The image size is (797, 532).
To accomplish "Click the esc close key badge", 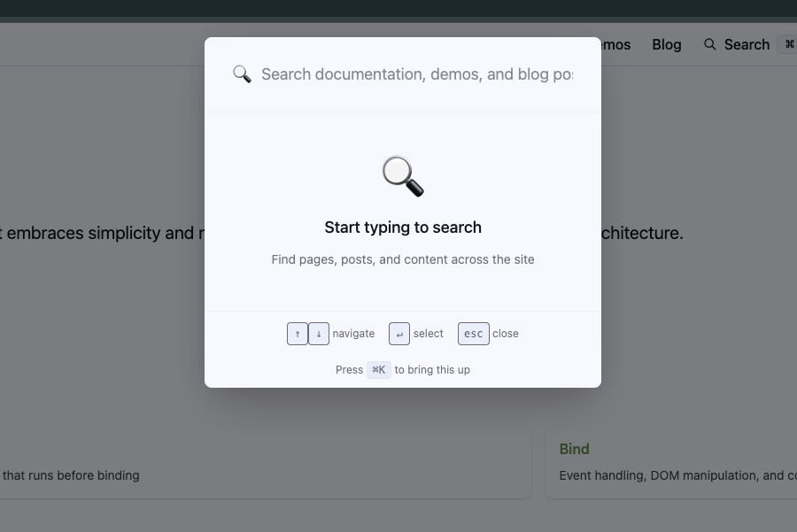I will tap(473, 334).
